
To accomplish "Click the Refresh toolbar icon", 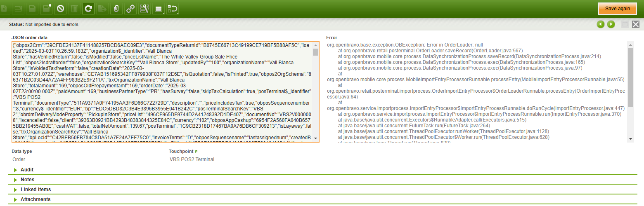I will [x=88, y=8].
